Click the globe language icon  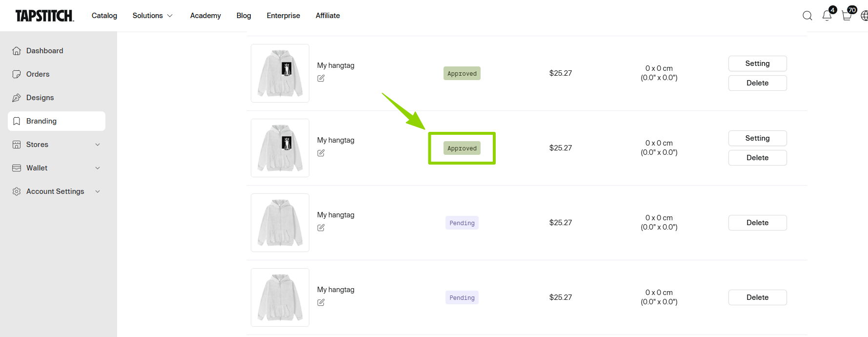(x=864, y=16)
